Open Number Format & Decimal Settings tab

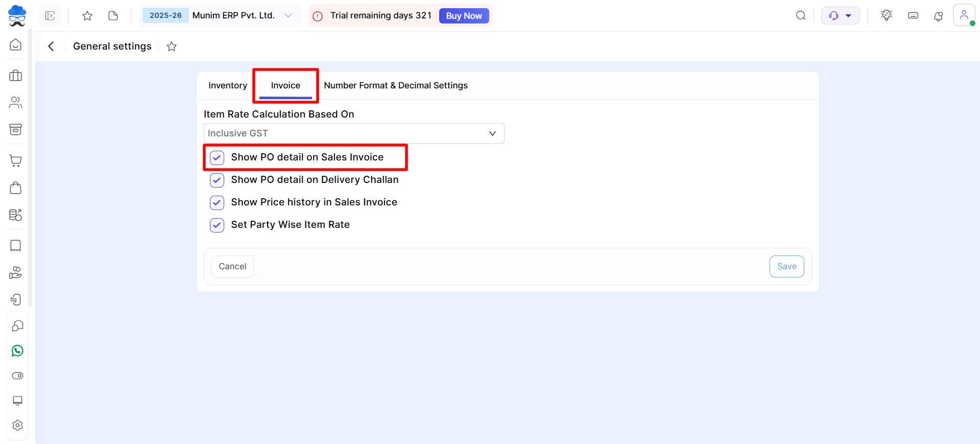(x=395, y=85)
